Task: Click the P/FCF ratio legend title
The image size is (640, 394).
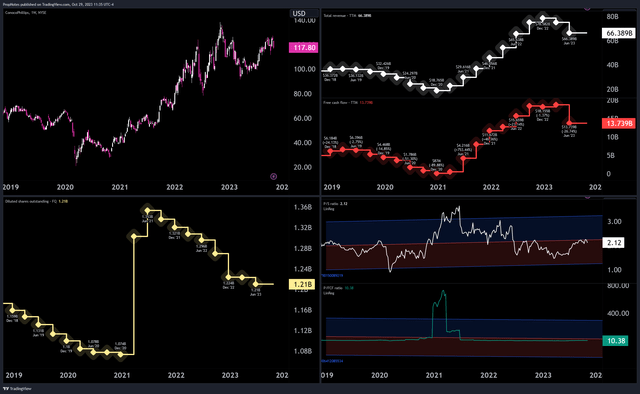Action: coord(338,288)
